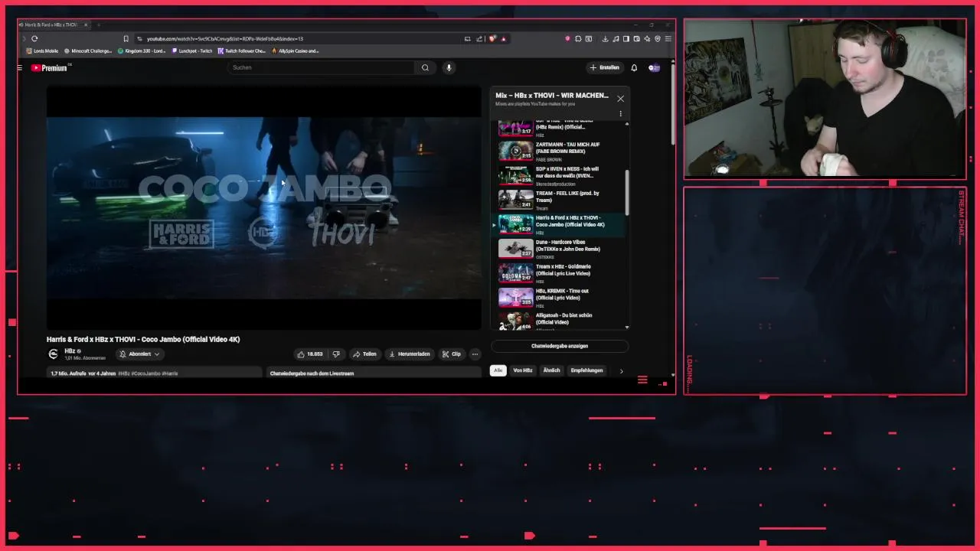Click the Brave shields icon in the address bar
Viewport: 980px width, 551px height.
(493, 38)
